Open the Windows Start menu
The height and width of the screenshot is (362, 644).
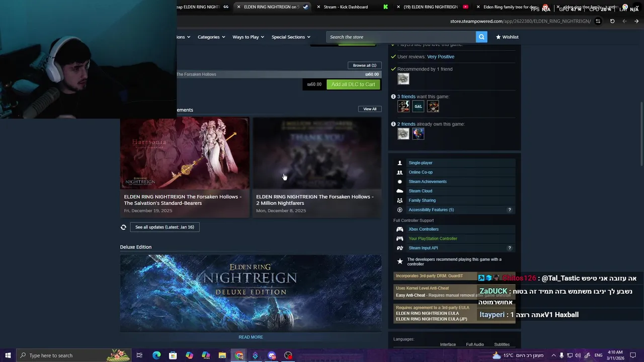pos(8,355)
